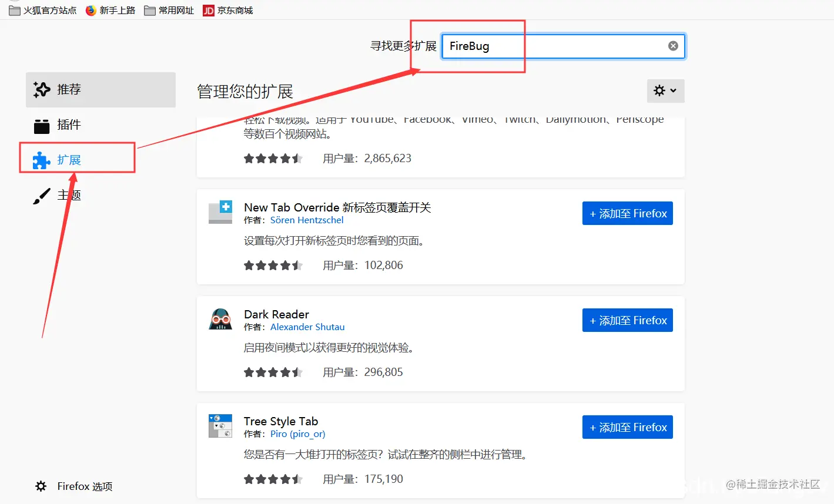Viewport: 834px width, 504px height.
Task: Open the 插件 plugins category
Action: (x=101, y=125)
